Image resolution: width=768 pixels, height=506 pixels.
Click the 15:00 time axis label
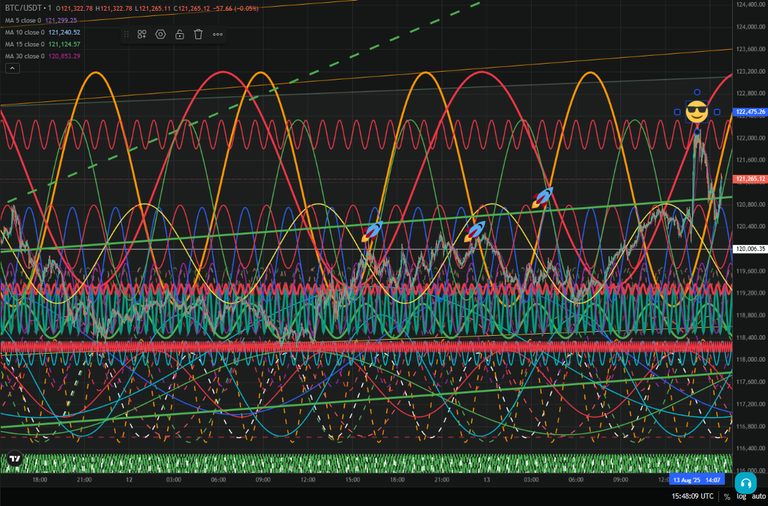[353, 480]
